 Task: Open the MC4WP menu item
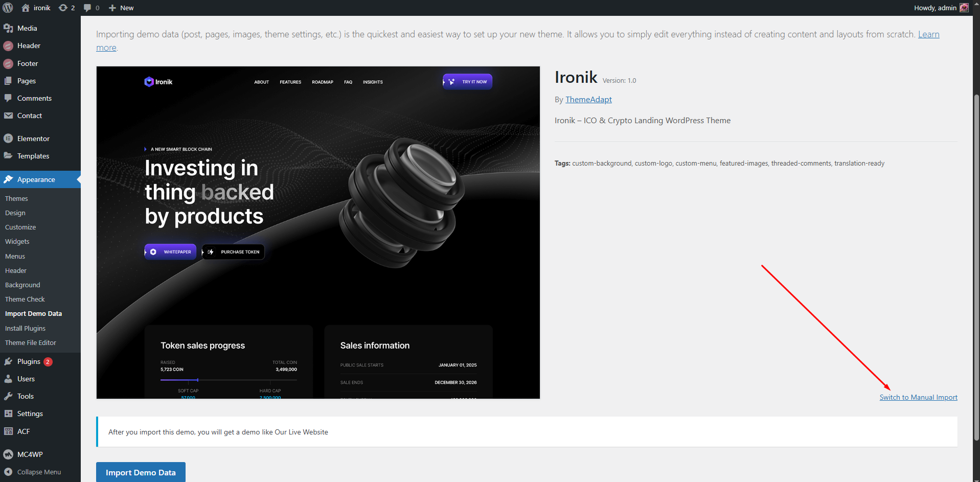tap(30, 454)
